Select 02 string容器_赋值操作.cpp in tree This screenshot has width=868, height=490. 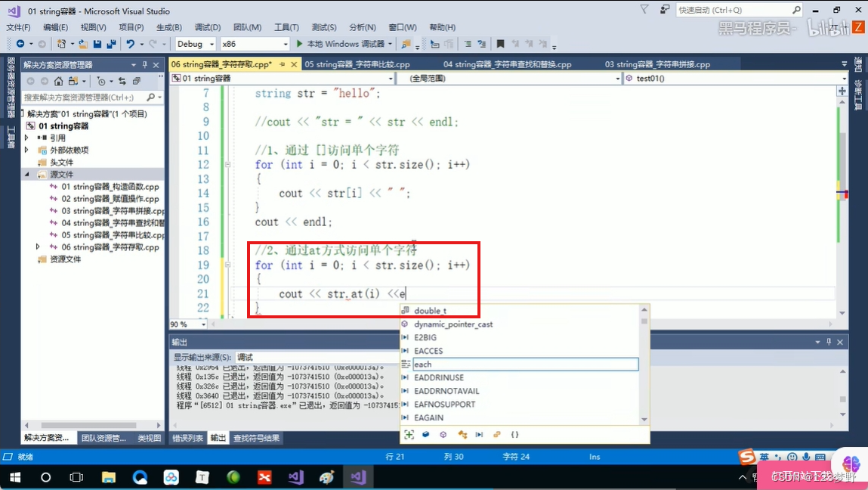(x=110, y=198)
